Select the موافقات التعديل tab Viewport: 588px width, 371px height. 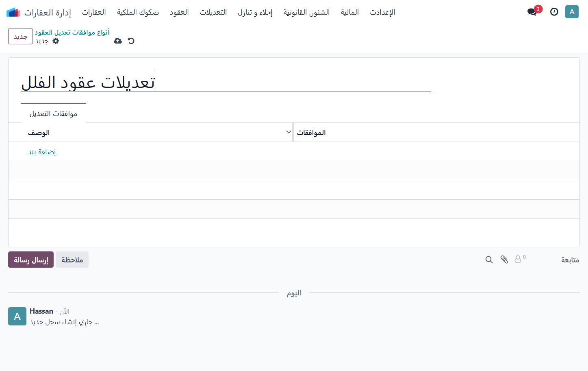[x=53, y=113]
